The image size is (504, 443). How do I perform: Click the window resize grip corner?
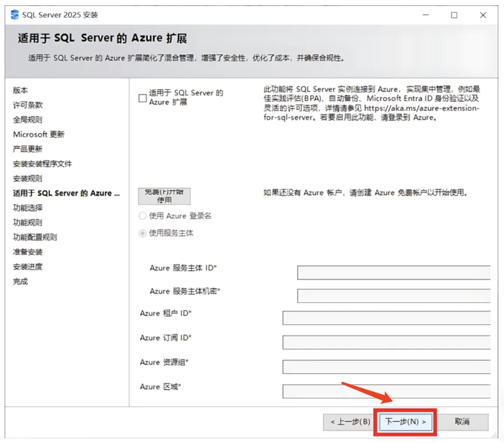coord(494,435)
